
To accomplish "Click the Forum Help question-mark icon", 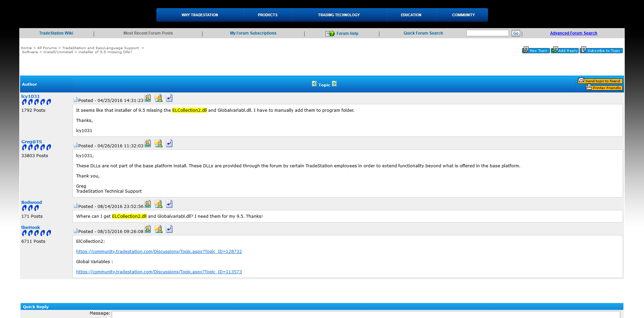I will pyautogui.click(x=330, y=34).
